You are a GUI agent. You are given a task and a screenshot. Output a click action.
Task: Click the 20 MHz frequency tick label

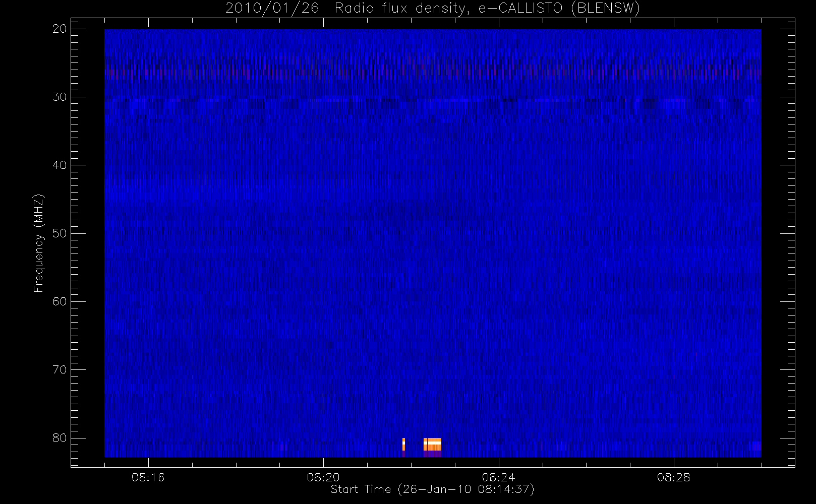tap(60, 29)
